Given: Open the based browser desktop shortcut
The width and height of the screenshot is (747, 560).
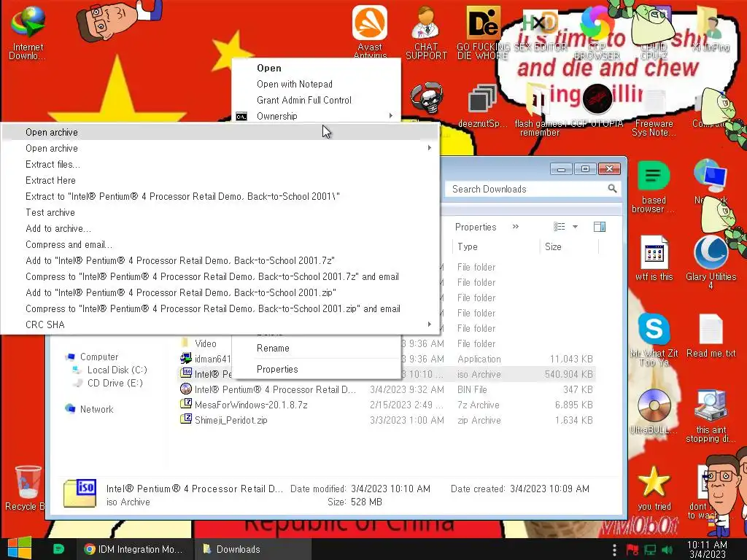Looking at the screenshot, I should click(x=654, y=187).
